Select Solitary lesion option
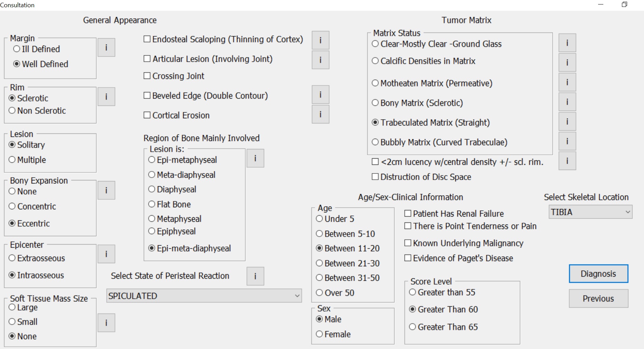 point(27,144)
